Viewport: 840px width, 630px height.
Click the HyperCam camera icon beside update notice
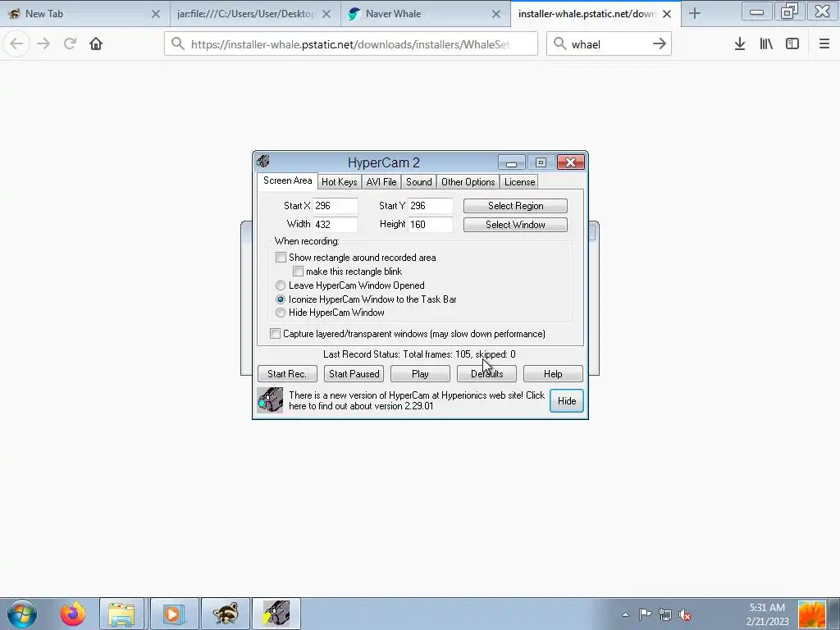(270, 400)
